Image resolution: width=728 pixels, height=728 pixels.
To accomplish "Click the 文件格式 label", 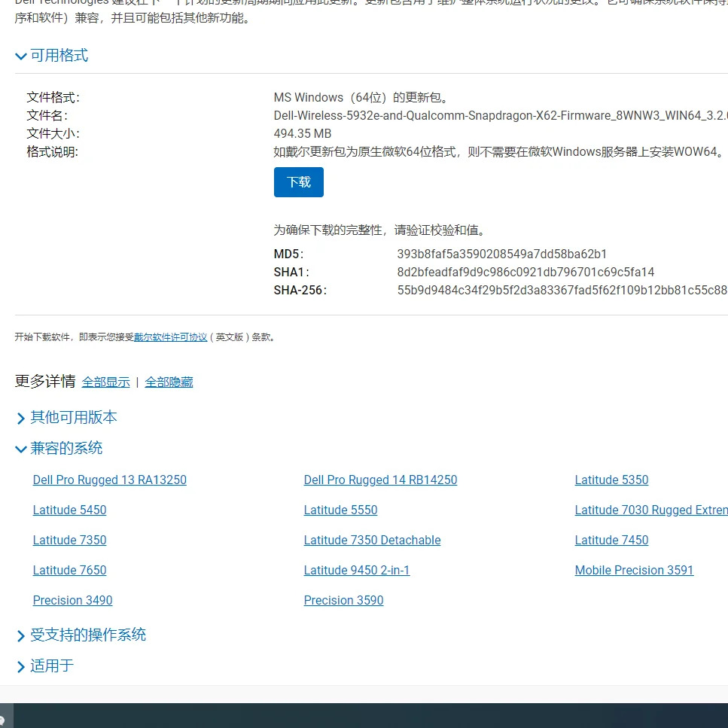I will 53,98.
